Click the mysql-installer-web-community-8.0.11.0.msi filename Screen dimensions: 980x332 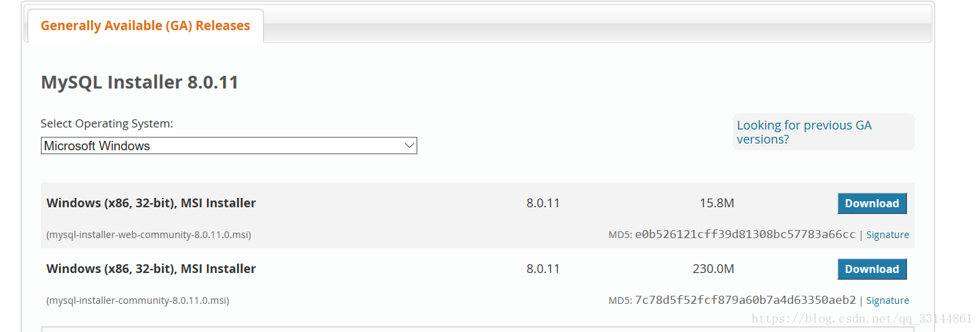pos(149,235)
